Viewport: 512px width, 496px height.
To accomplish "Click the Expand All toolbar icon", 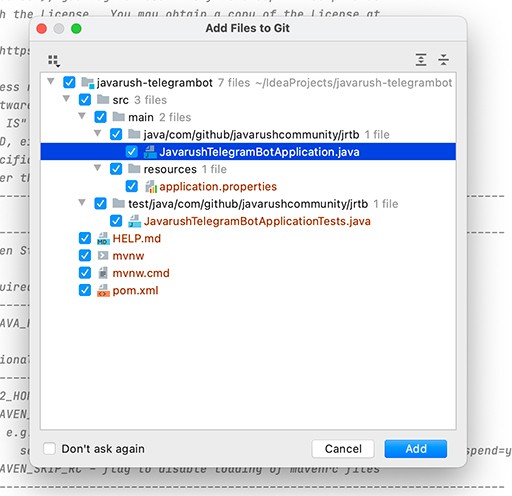I will click(x=421, y=60).
